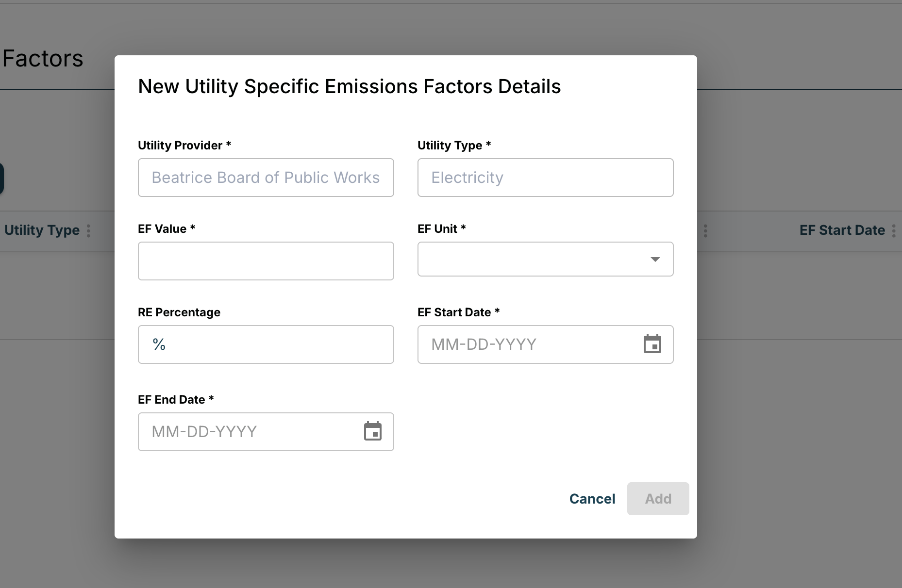Click the Utility Provider field
This screenshot has width=902, height=588.
pos(266,178)
